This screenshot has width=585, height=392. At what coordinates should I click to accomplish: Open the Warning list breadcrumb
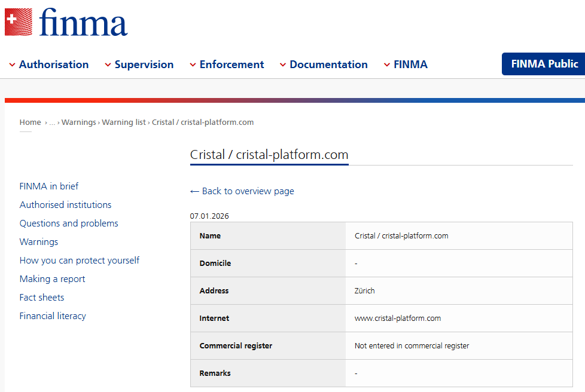tap(124, 122)
